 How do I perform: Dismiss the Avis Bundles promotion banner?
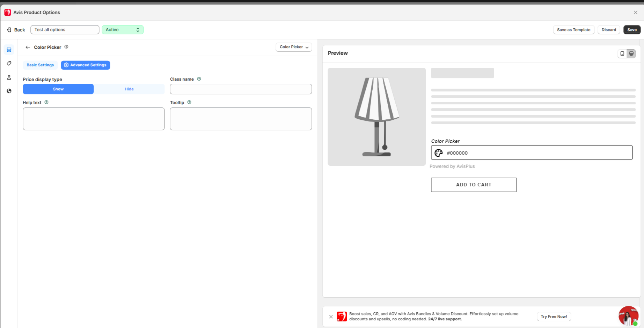(331, 316)
